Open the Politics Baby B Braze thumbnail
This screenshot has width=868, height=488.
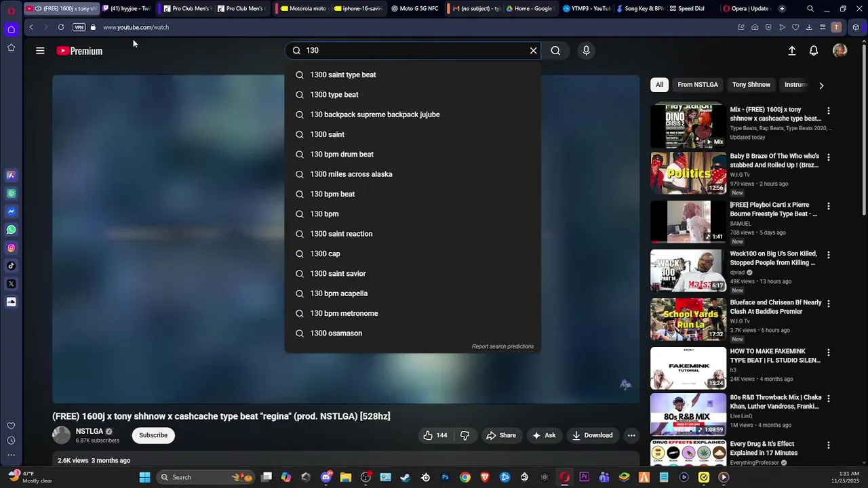688,173
